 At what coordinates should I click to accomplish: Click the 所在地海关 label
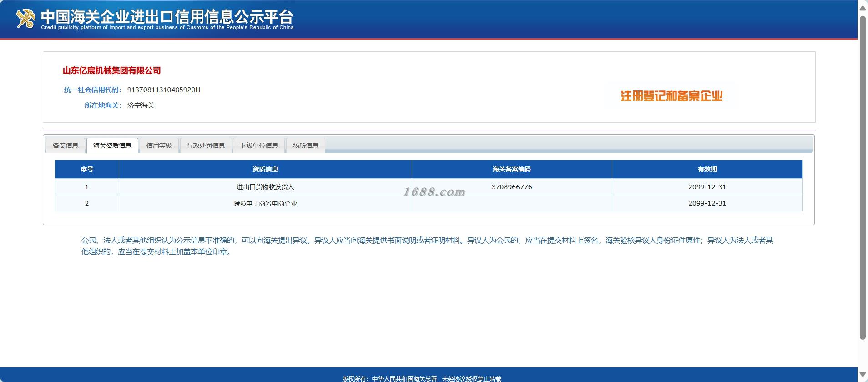(103, 106)
